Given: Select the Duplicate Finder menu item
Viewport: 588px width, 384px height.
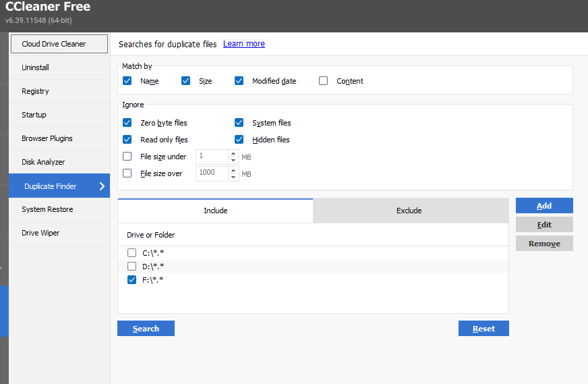Looking at the screenshot, I should click(59, 186).
